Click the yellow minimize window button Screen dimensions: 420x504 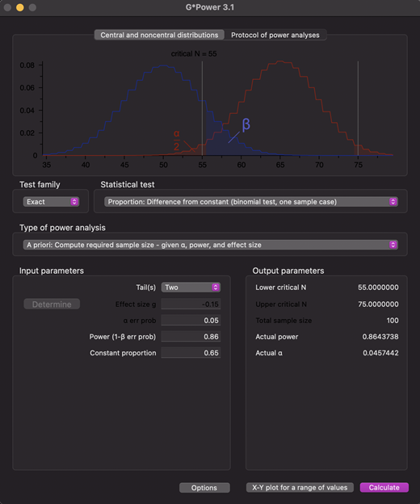(20, 7)
